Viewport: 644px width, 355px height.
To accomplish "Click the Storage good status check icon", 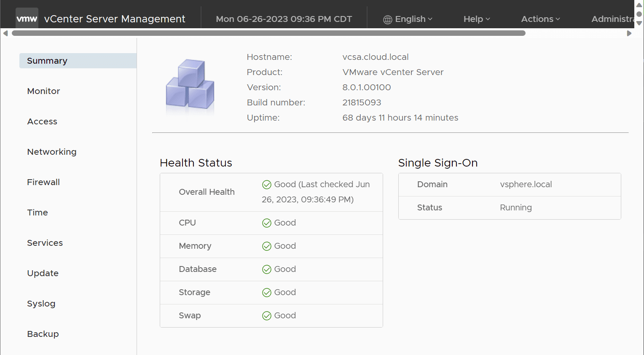I will (x=267, y=293).
